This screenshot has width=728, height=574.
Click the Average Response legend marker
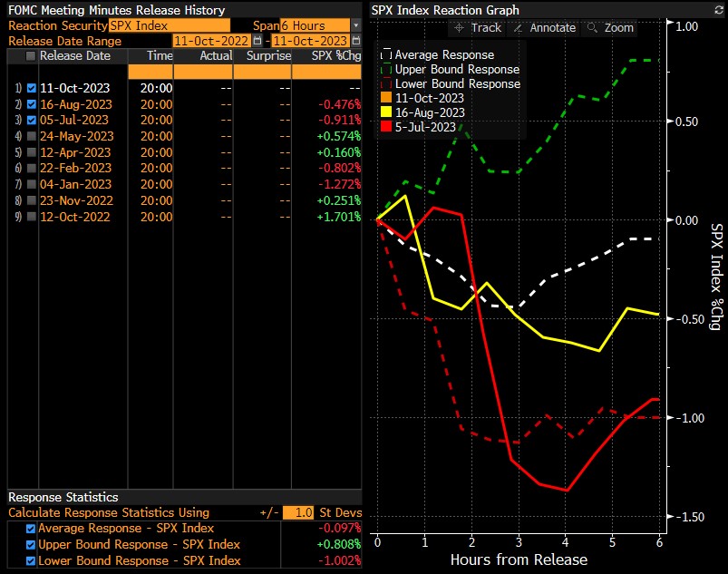tap(386, 55)
